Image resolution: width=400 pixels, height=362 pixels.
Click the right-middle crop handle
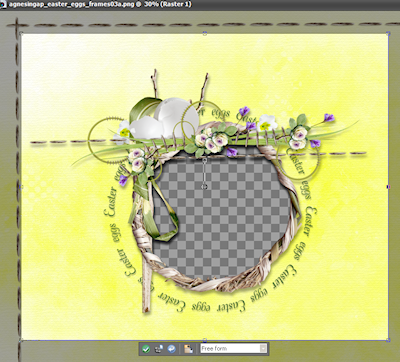pyautogui.click(x=388, y=187)
